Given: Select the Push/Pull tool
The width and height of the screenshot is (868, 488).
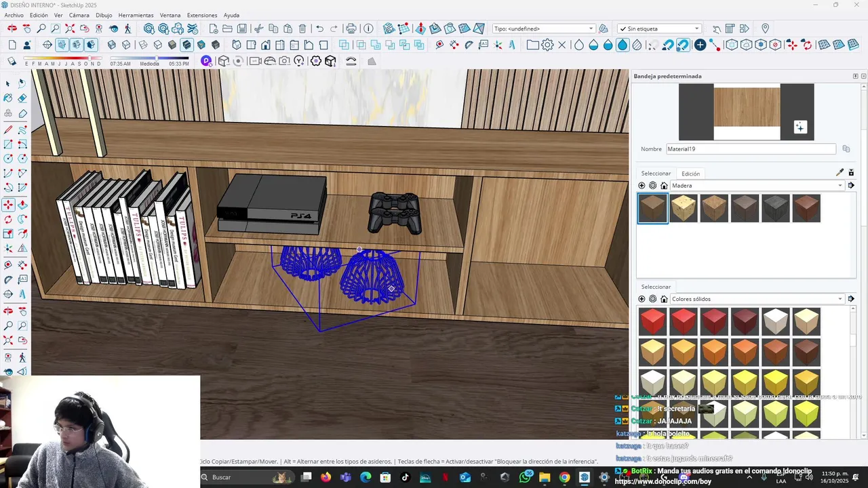Looking at the screenshot, I should pos(22,204).
